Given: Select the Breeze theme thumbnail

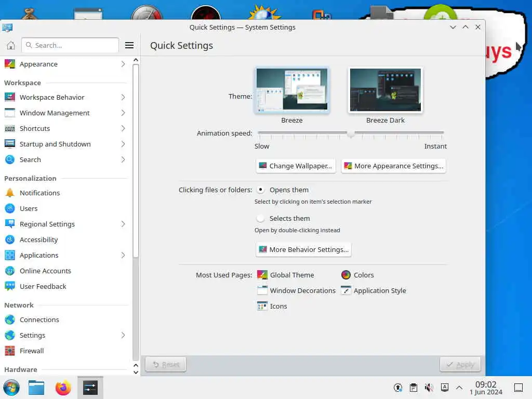Looking at the screenshot, I should pyautogui.click(x=292, y=90).
